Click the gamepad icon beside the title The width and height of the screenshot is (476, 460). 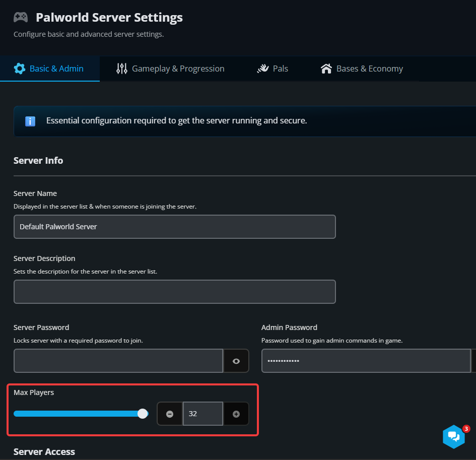coord(21,17)
